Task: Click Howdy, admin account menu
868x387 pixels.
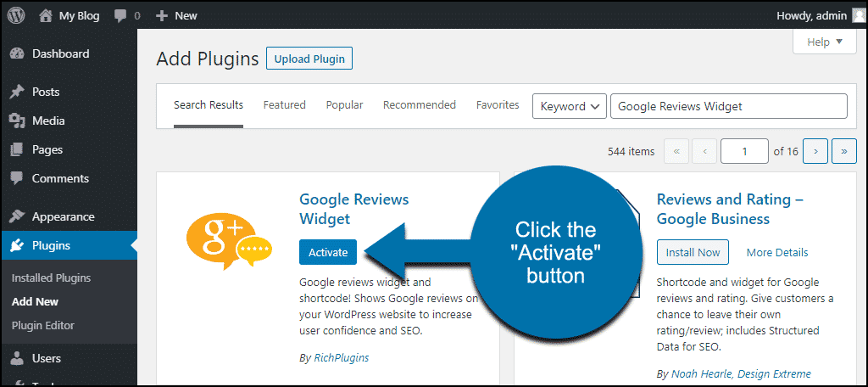Action: pyautogui.click(x=812, y=16)
